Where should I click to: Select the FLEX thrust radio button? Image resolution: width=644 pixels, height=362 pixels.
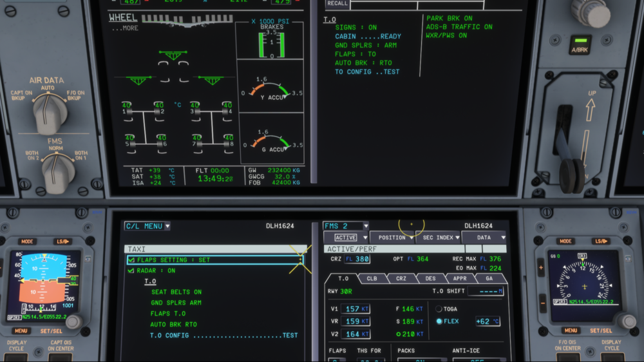point(439,321)
